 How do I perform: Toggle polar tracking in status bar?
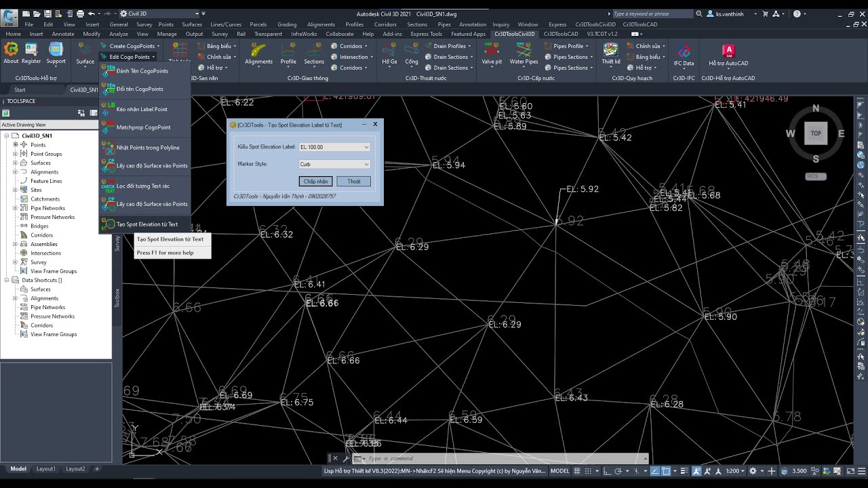coord(618,470)
